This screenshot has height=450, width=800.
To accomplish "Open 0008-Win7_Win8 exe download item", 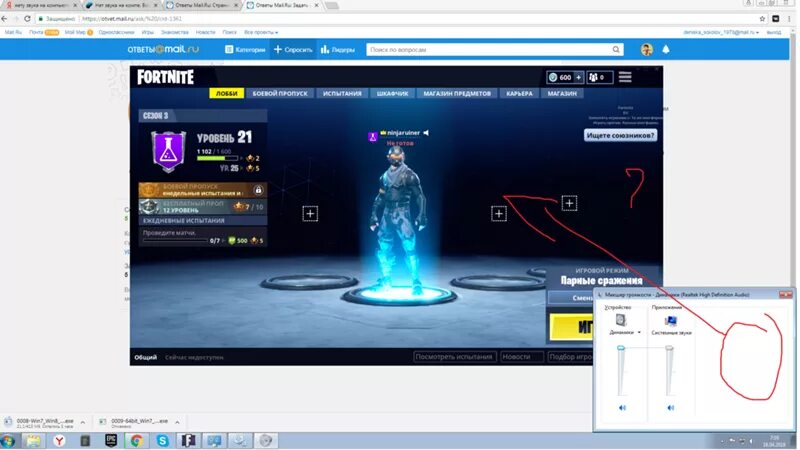I will click(x=40, y=423).
